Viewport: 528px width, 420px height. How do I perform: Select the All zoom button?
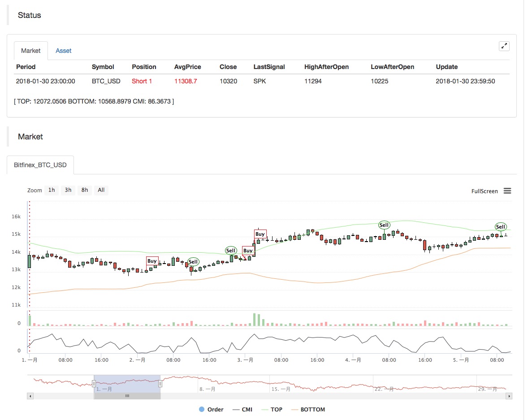pyautogui.click(x=101, y=190)
